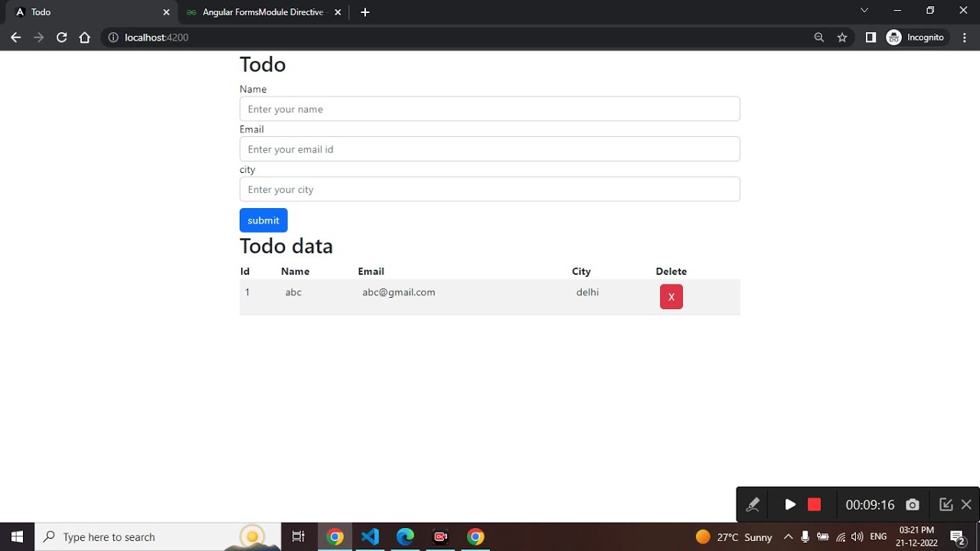The image size is (980, 551).
Task: Open the Windows Start menu
Action: (17, 537)
